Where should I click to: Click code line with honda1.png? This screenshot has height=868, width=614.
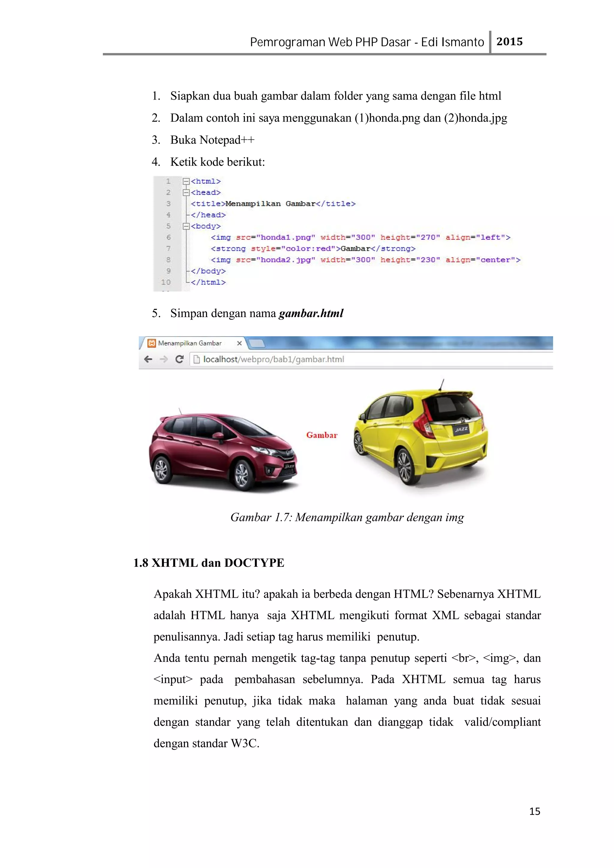click(x=360, y=237)
